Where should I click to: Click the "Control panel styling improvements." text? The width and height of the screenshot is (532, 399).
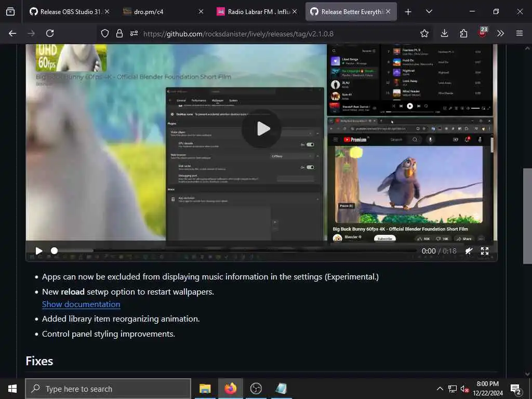pyautogui.click(x=109, y=334)
